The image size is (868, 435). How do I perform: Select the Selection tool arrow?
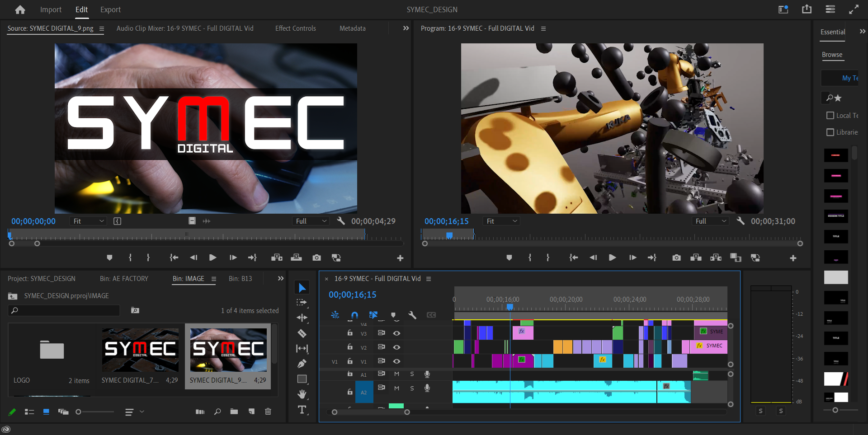point(302,288)
